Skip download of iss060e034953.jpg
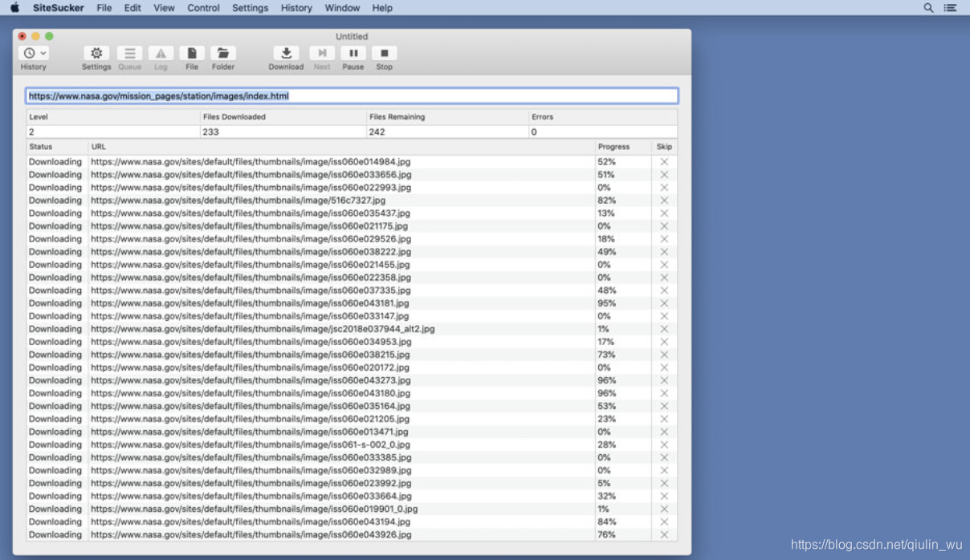The width and height of the screenshot is (970, 560). [664, 342]
